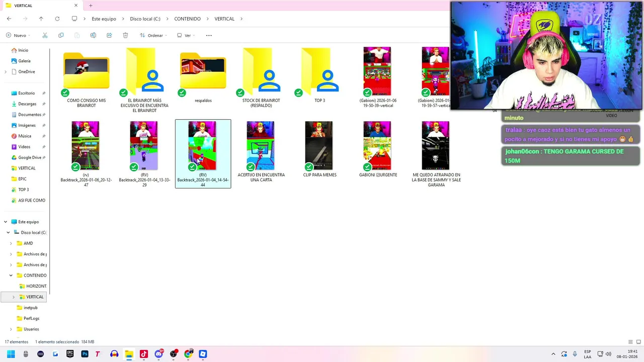Select Backtrack_2026-01-04_13-33-29 video
This screenshot has width=644, height=362.
coord(145,154)
